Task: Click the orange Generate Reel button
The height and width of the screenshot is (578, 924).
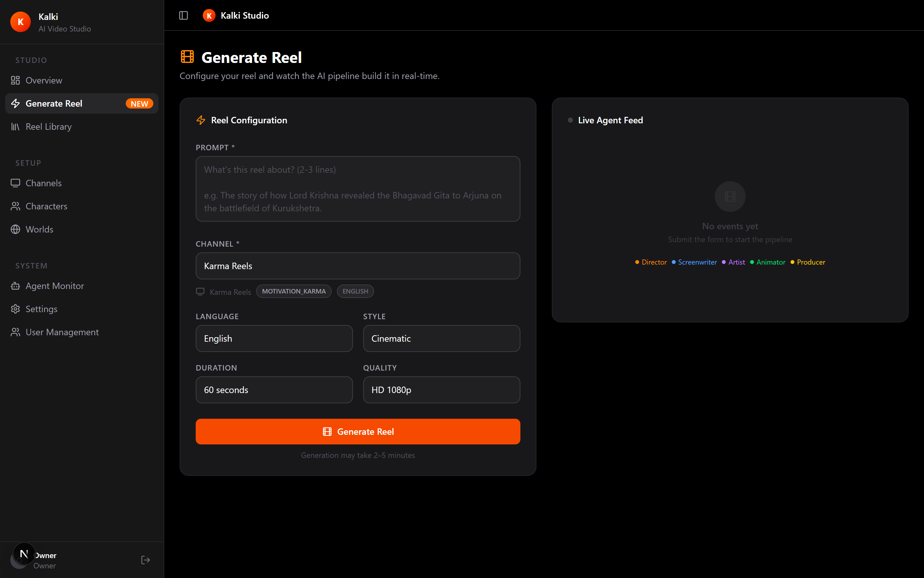Action: coord(358,432)
